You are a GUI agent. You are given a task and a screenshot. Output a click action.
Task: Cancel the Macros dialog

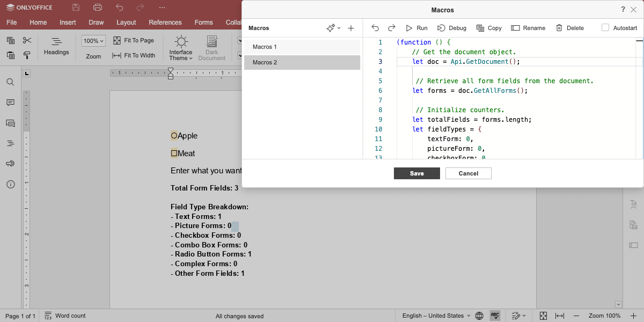pyautogui.click(x=469, y=173)
